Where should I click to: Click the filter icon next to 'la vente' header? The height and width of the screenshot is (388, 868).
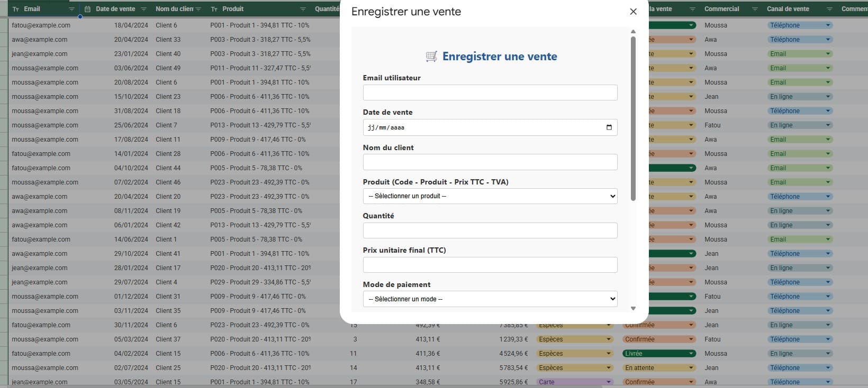tap(692, 9)
